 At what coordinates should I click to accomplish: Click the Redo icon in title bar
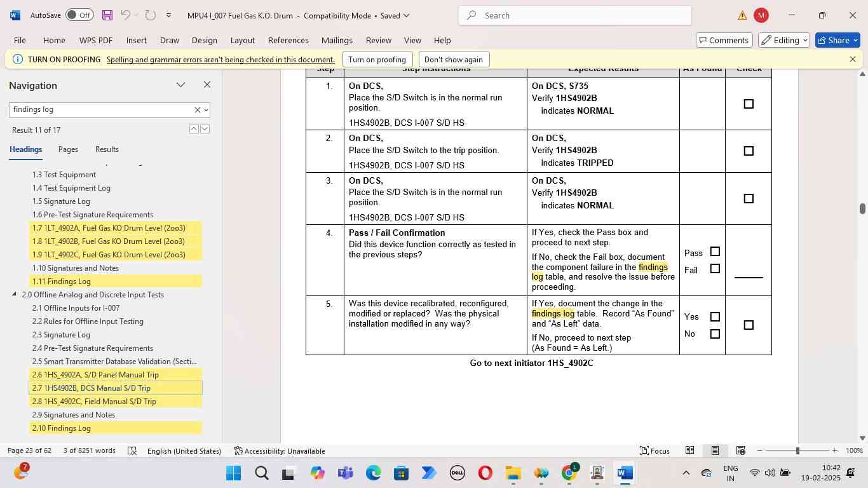(x=150, y=15)
